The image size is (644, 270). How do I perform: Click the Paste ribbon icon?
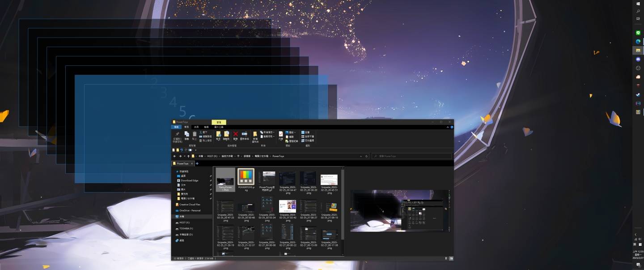click(x=195, y=134)
